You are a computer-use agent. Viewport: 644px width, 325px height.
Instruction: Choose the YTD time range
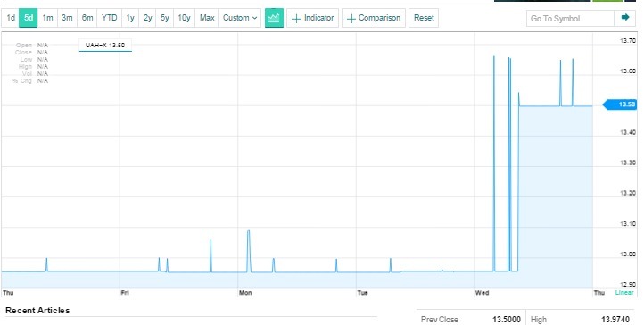[x=109, y=18]
